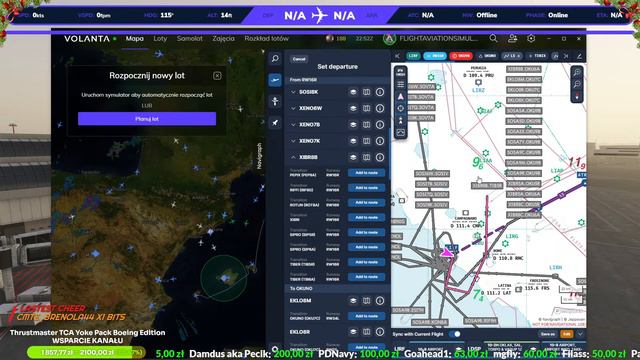Add EKLOBM OKUNO transition to route
This screenshot has width=640, height=360.
click(367, 316)
